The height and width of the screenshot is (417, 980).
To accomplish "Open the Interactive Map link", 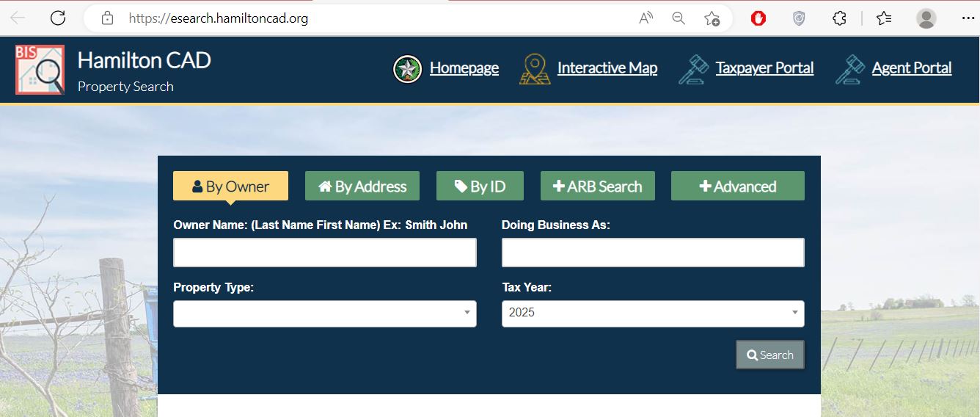I will click(607, 68).
